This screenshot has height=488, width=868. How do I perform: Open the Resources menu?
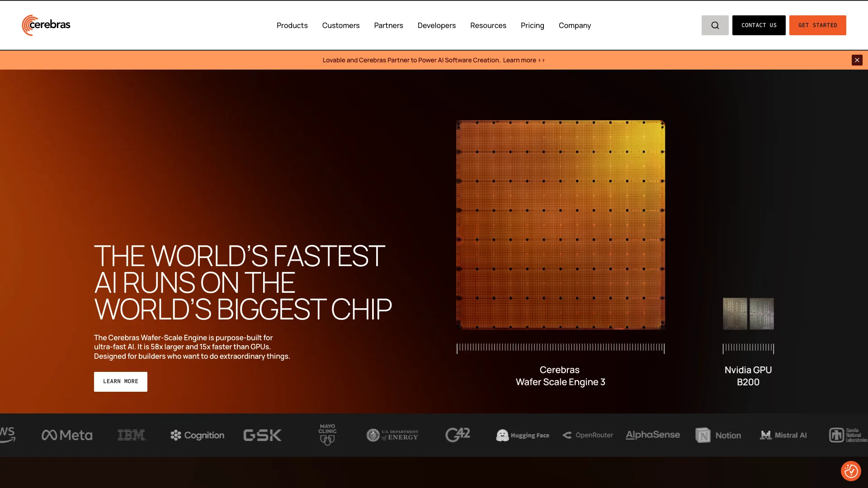click(x=488, y=25)
